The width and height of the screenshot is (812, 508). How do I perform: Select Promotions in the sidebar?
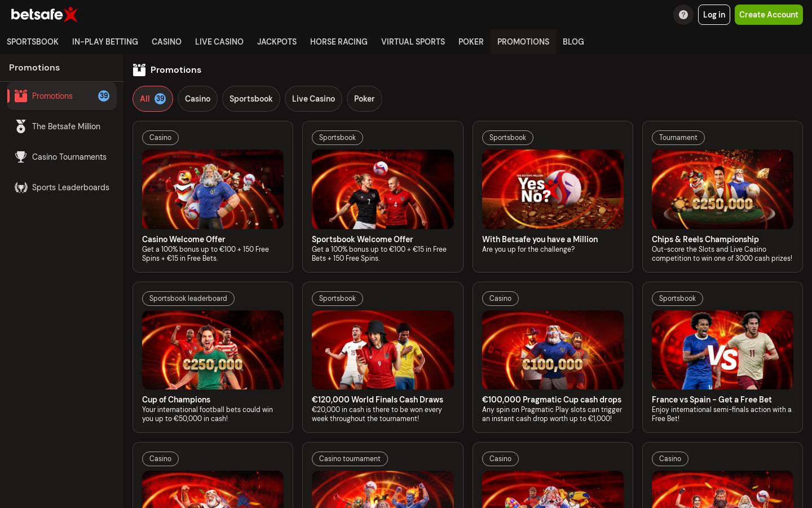tap(62, 96)
